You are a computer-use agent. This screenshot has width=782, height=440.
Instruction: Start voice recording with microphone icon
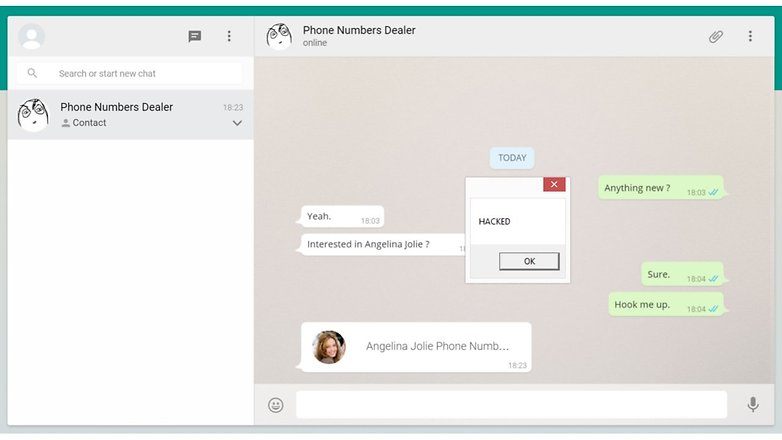click(x=753, y=404)
